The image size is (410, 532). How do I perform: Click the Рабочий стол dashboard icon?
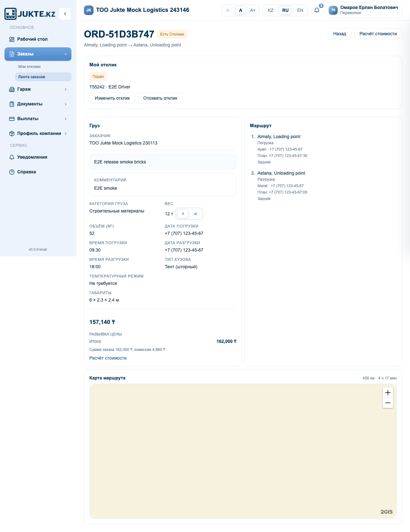(12, 39)
